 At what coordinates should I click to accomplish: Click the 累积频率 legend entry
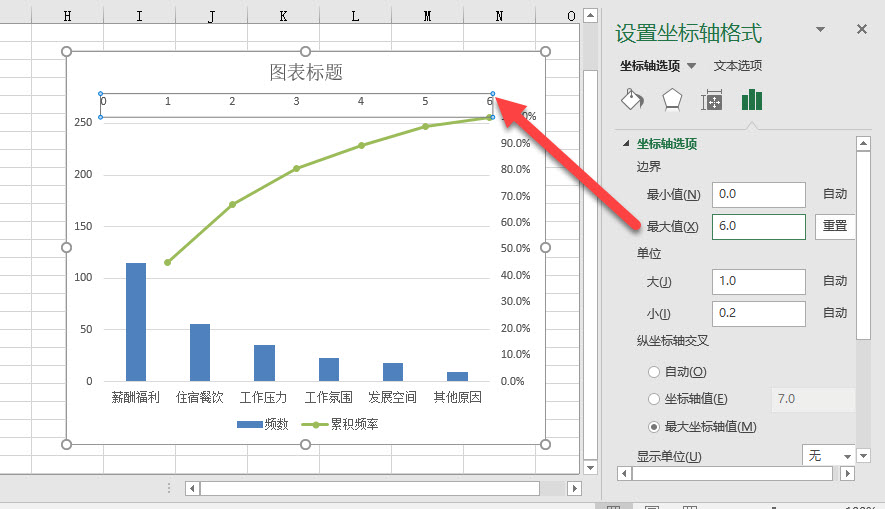point(340,424)
